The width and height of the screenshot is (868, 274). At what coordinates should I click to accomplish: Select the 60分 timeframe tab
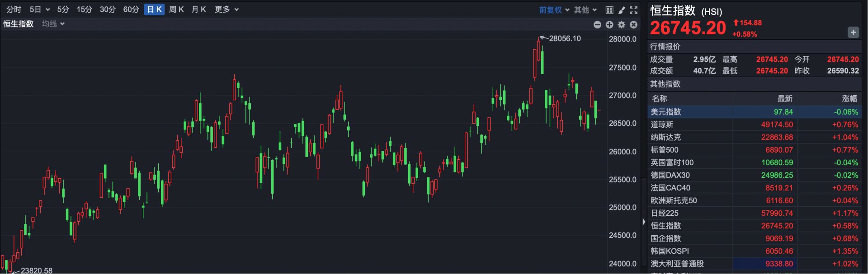131,9
